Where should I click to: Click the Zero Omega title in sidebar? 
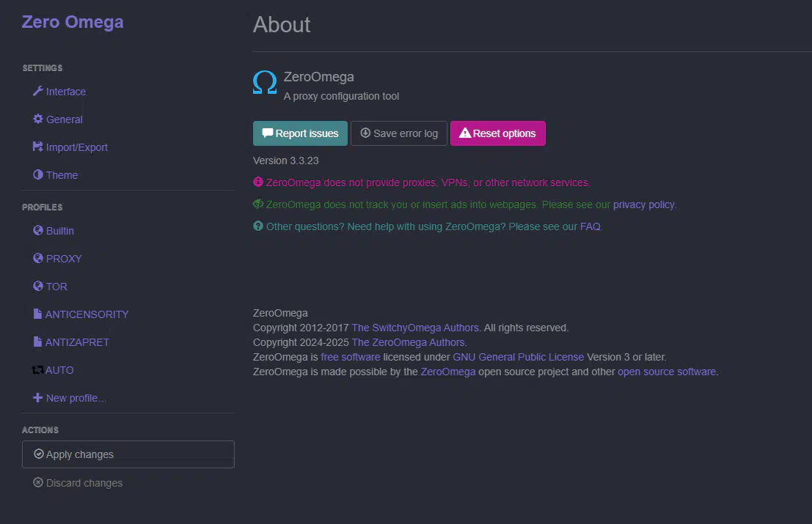click(x=73, y=22)
